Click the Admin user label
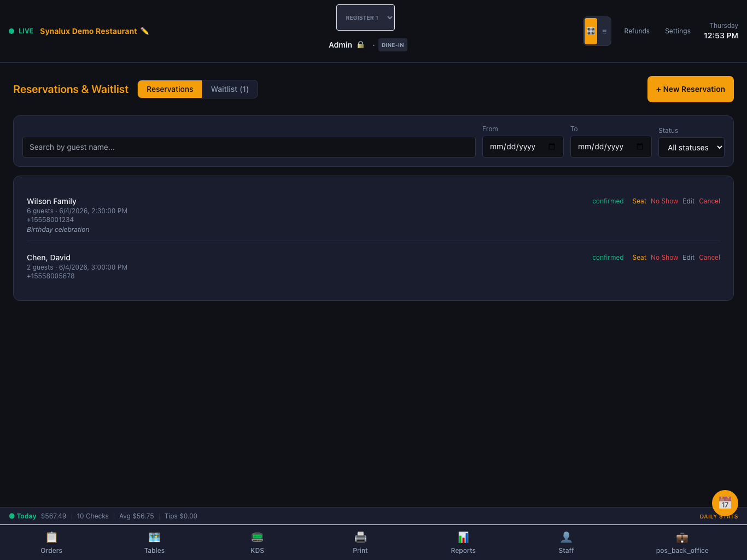This screenshot has width=747, height=560. (x=340, y=45)
